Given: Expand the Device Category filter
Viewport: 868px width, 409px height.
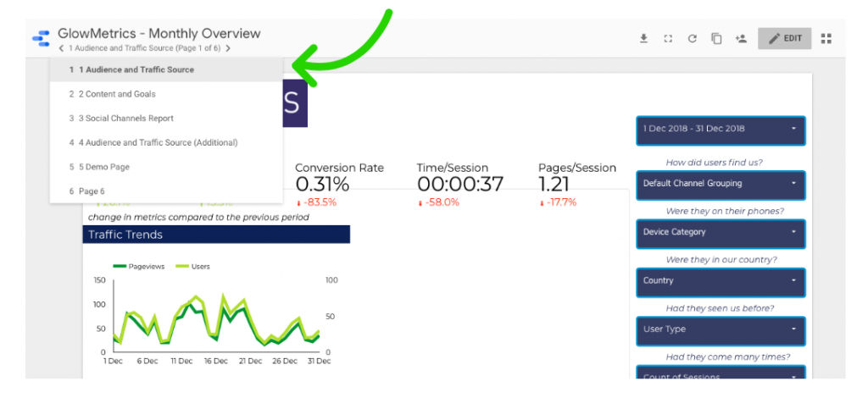Looking at the screenshot, I should point(720,232).
